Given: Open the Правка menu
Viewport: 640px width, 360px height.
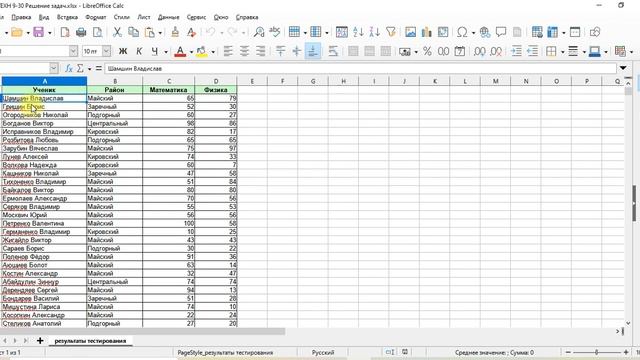Looking at the screenshot, I should point(21,17).
